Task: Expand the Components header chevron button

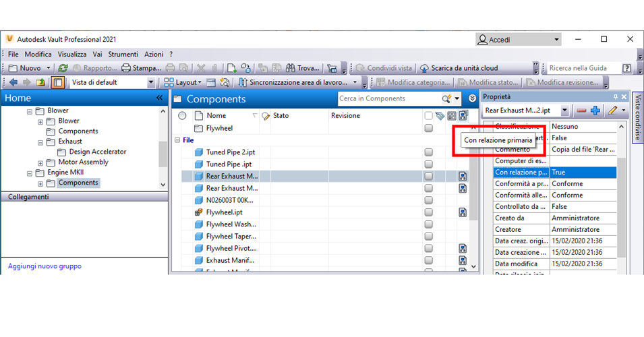Action: [x=472, y=98]
